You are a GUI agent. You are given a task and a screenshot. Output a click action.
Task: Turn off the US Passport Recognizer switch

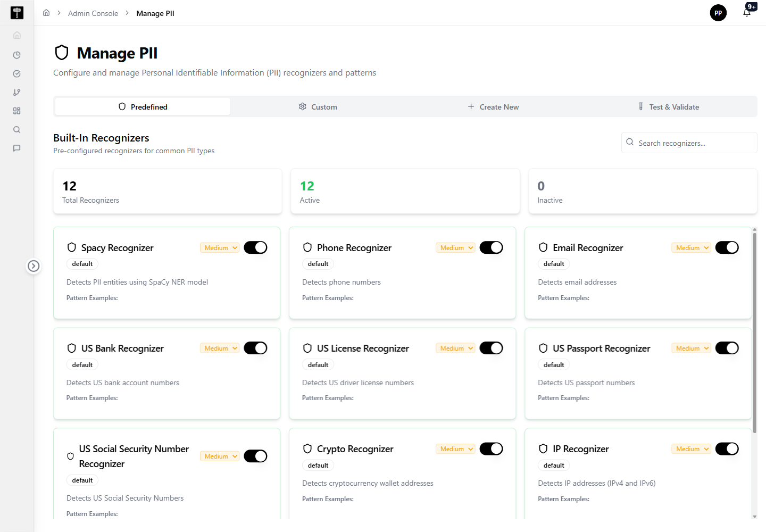(727, 348)
